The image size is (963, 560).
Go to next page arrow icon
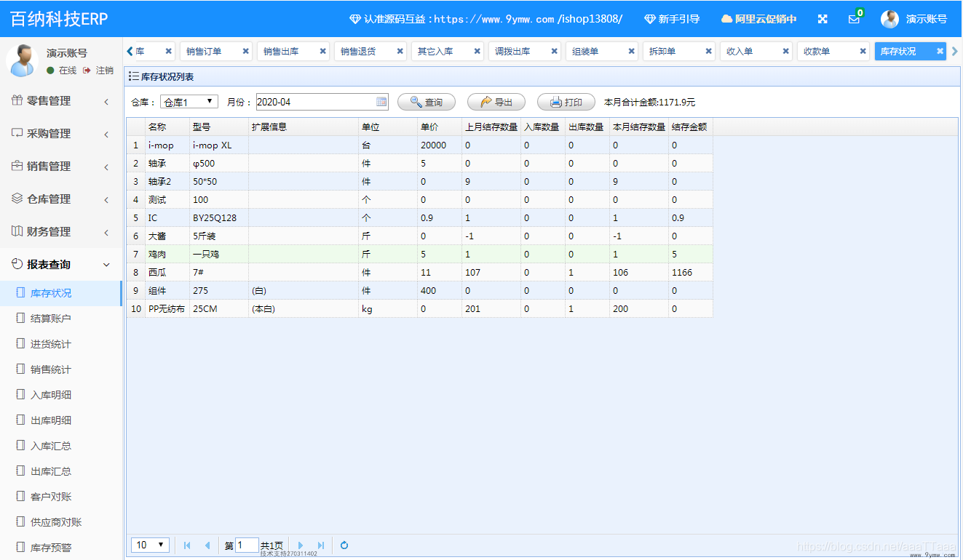click(x=301, y=545)
